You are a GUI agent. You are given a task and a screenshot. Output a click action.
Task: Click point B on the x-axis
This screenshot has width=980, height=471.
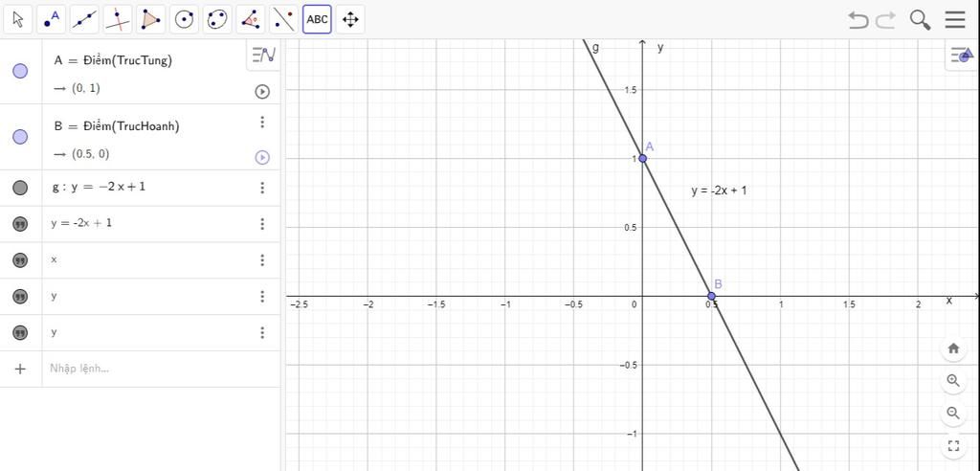click(711, 296)
